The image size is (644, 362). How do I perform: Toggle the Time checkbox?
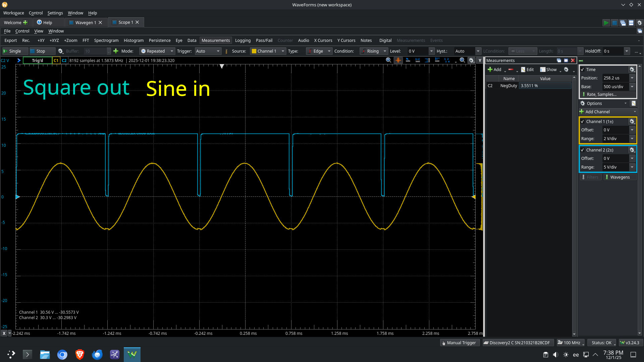[x=583, y=69]
